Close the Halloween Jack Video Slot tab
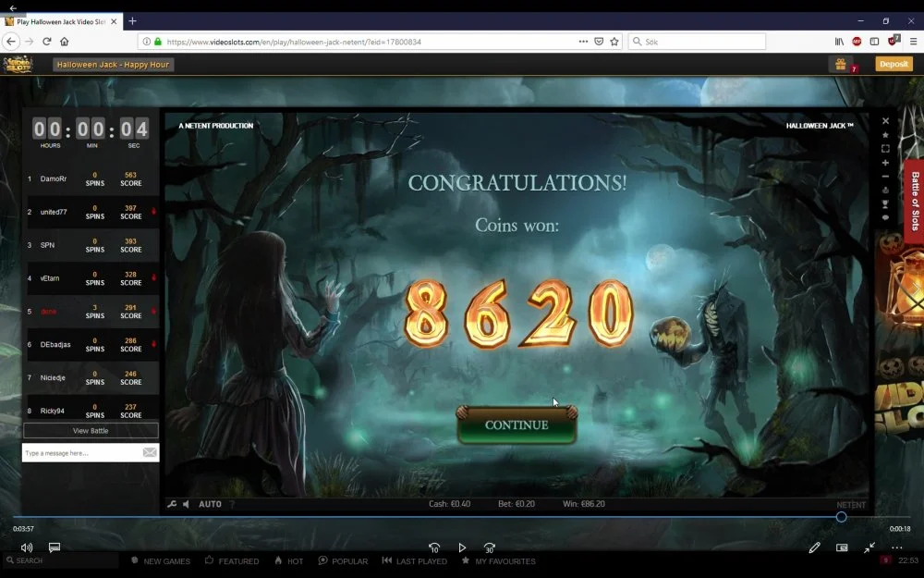 coord(114,21)
